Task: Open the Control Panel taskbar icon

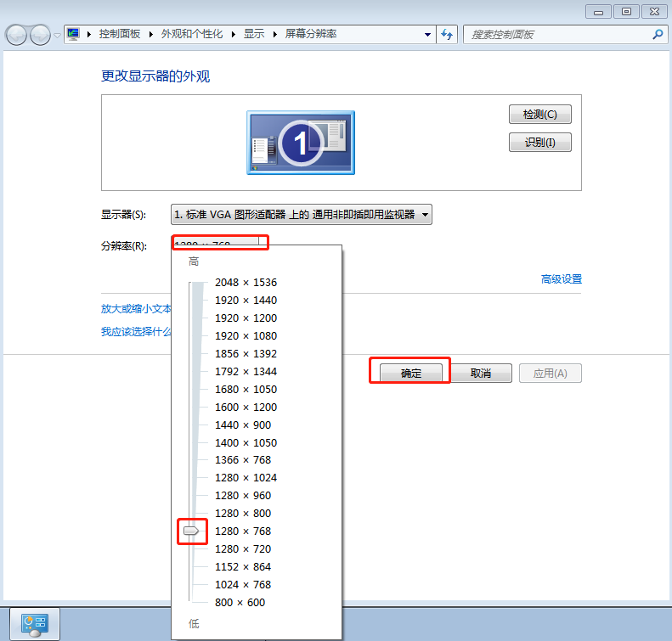Action: pyautogui.click(x=35, y=624)
